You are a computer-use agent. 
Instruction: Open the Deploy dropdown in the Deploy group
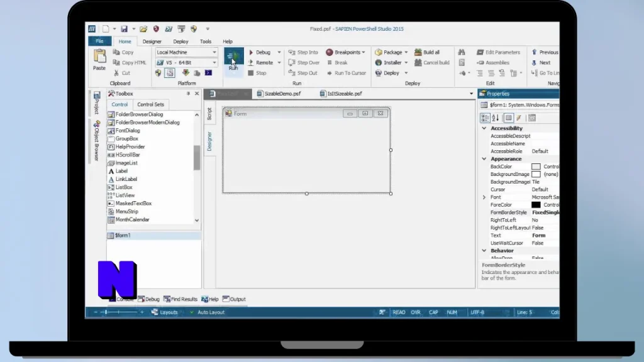pyautogui.click(x=406, y=73)
